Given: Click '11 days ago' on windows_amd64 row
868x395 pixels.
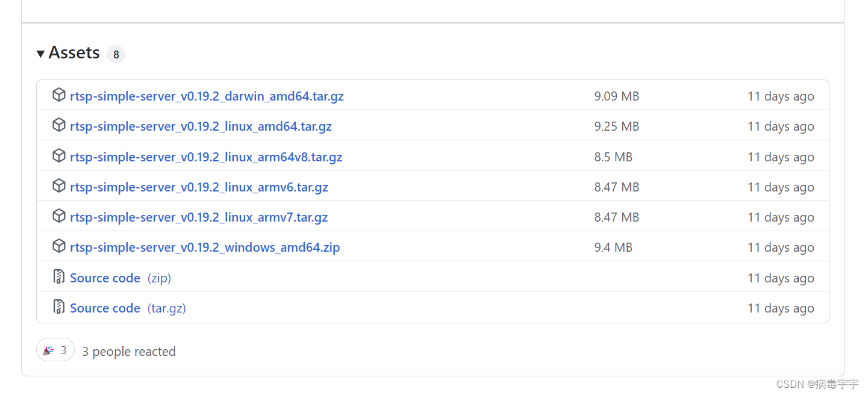Looking at the screenshot, I should [781, 247].
